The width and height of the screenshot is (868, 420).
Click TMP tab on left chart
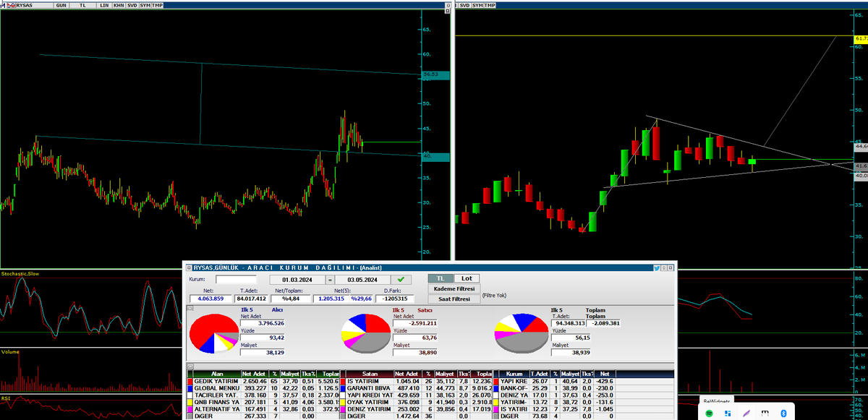[157, 5]
